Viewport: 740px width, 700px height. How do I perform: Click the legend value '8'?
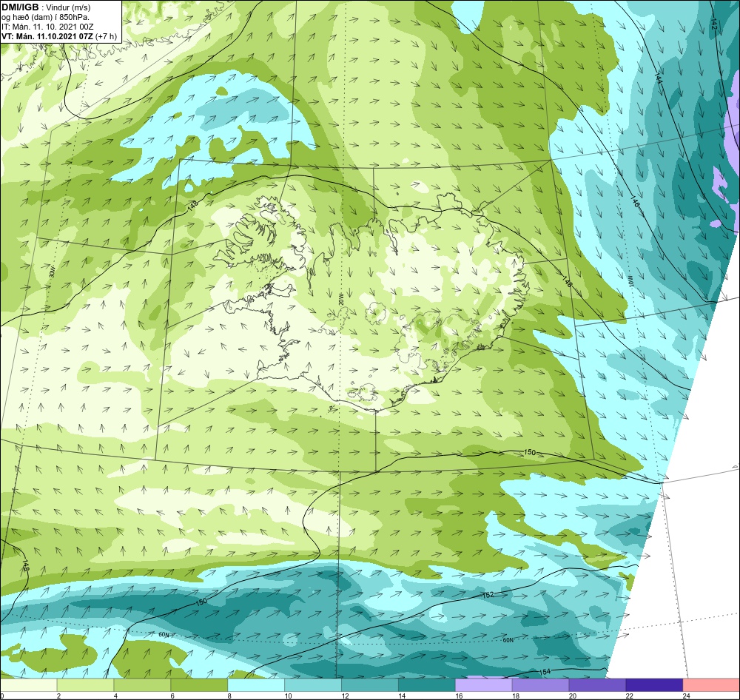229,696
